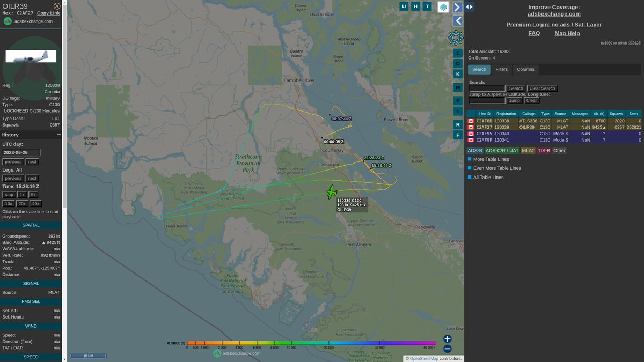Screen dimensions: 644x362
Task: Open the map layer switcher
Action: (x=443, y=7)
